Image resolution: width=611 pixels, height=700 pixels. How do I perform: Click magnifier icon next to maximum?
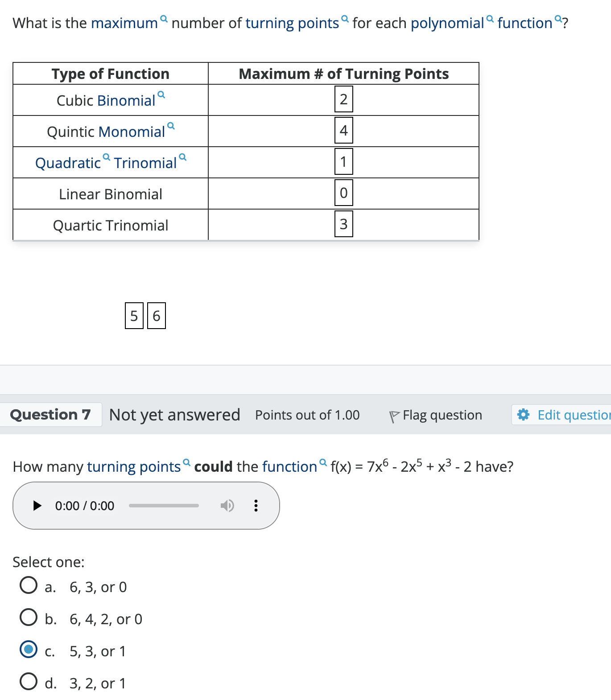164,19
